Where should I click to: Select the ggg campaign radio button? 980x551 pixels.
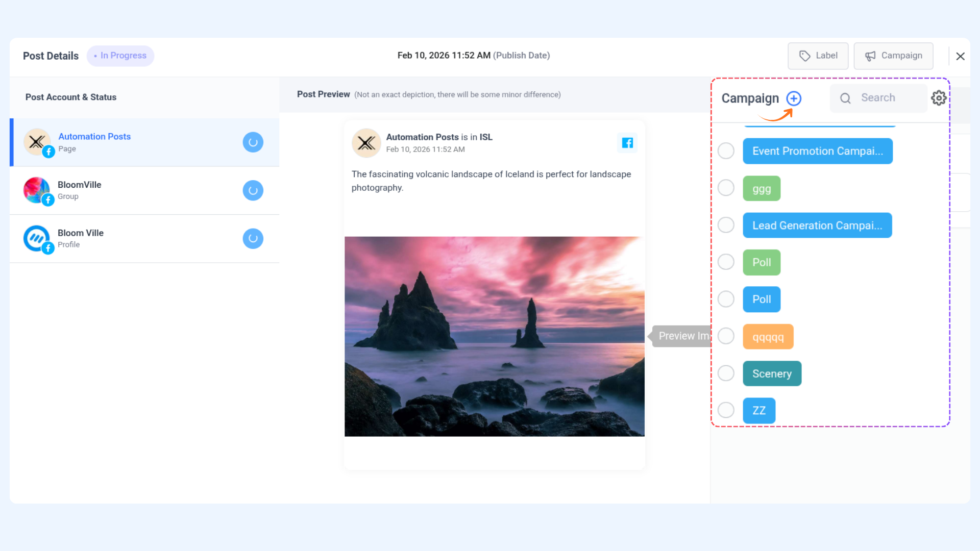tap(725, 188)
